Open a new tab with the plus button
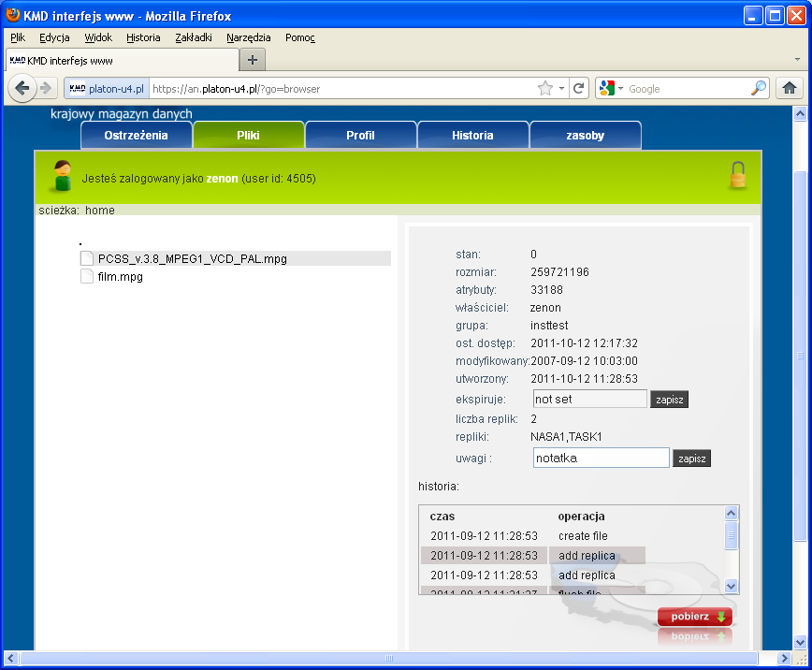812x670 pixels. click(x=253, y=60)
